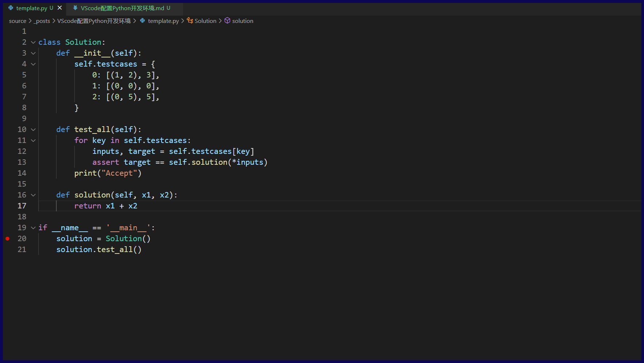Screen dimensions: 644x363
Task: Remove the red breakpoint on line 20
Action: pyautogui.click(x=7, y=239)
